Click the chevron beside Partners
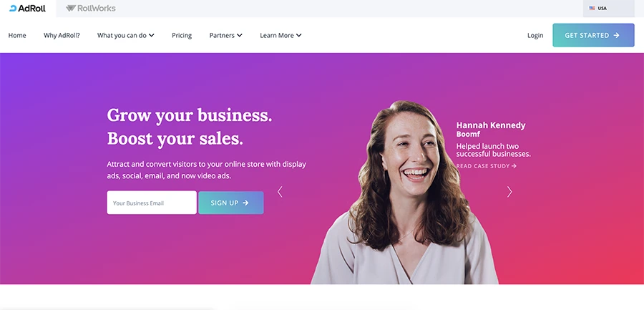644x310 pixels. (x=240, y=35)
